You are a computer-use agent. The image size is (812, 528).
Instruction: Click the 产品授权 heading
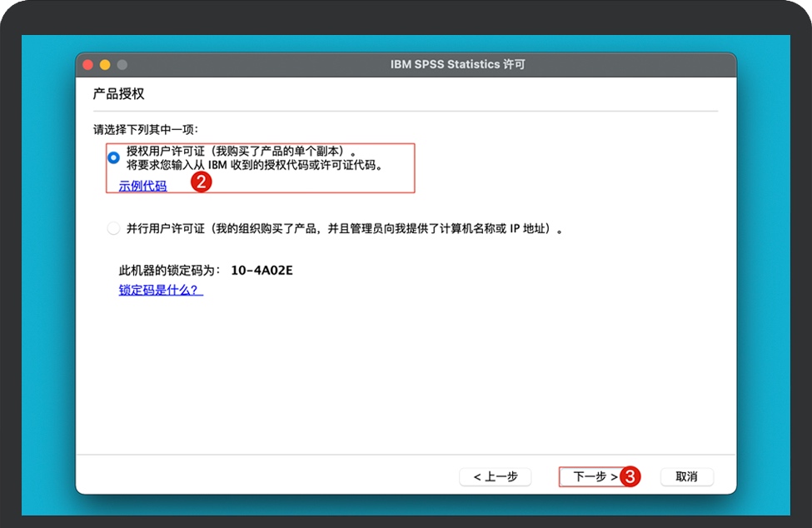point(118,94)
